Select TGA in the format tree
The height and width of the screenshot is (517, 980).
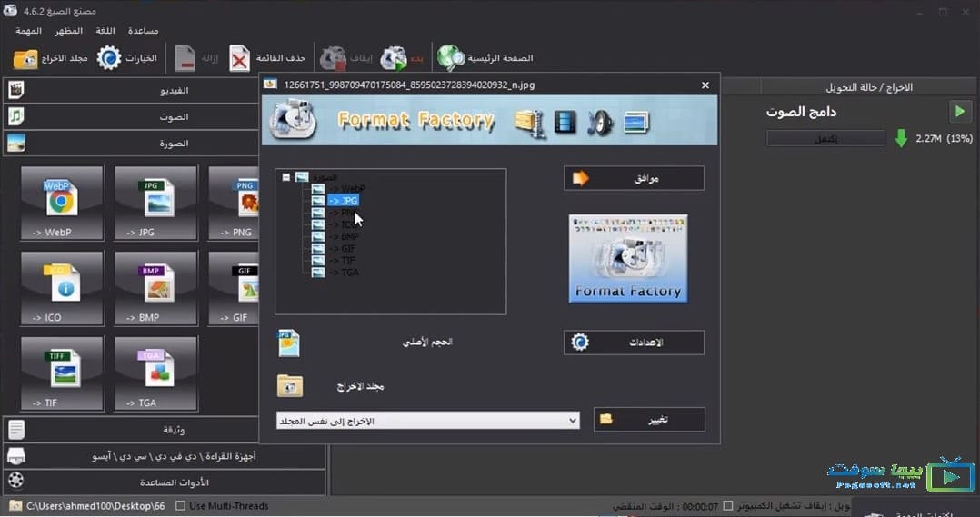pyautogui.click(x=343, y=273)
